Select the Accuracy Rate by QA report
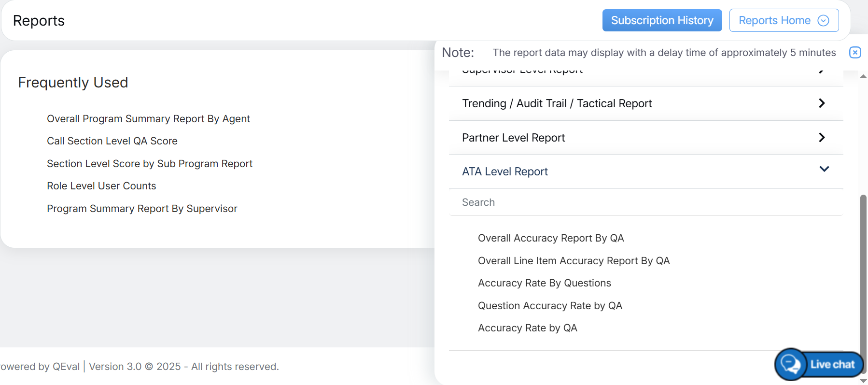This screenshot has height=385, width=868. tap(527, 328)
